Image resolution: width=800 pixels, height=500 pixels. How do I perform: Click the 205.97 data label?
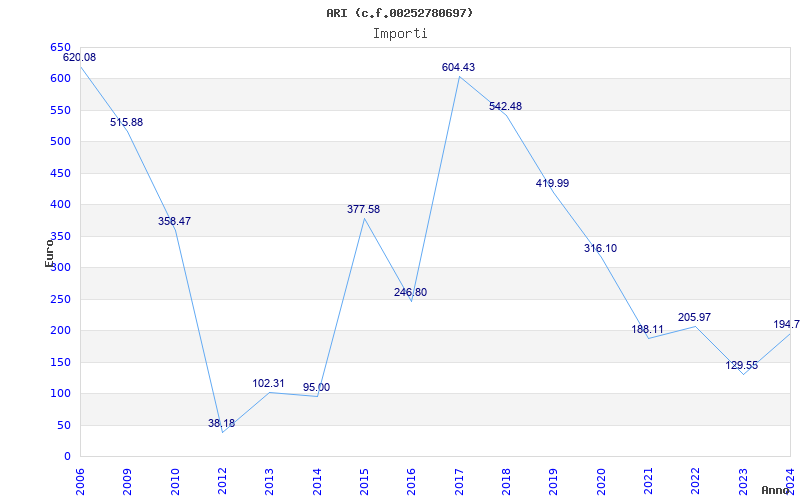pyautogui.click(x=694, y=317)
